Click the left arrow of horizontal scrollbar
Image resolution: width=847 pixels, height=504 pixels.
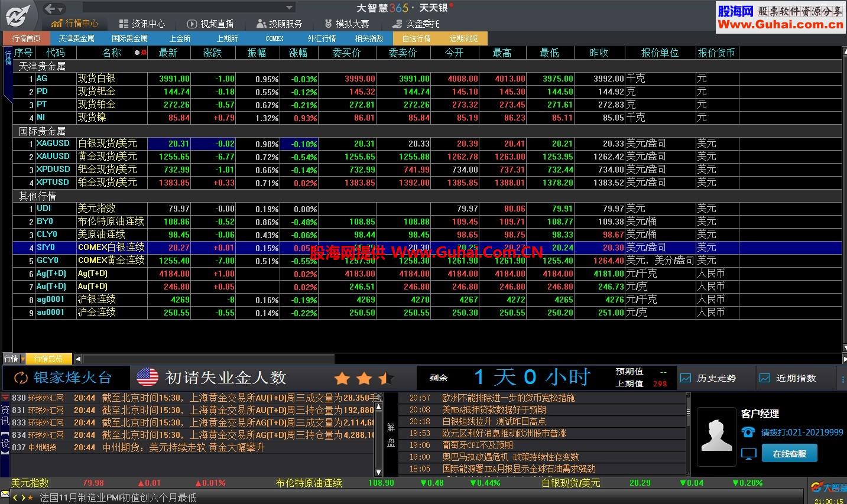coord(78,359)
